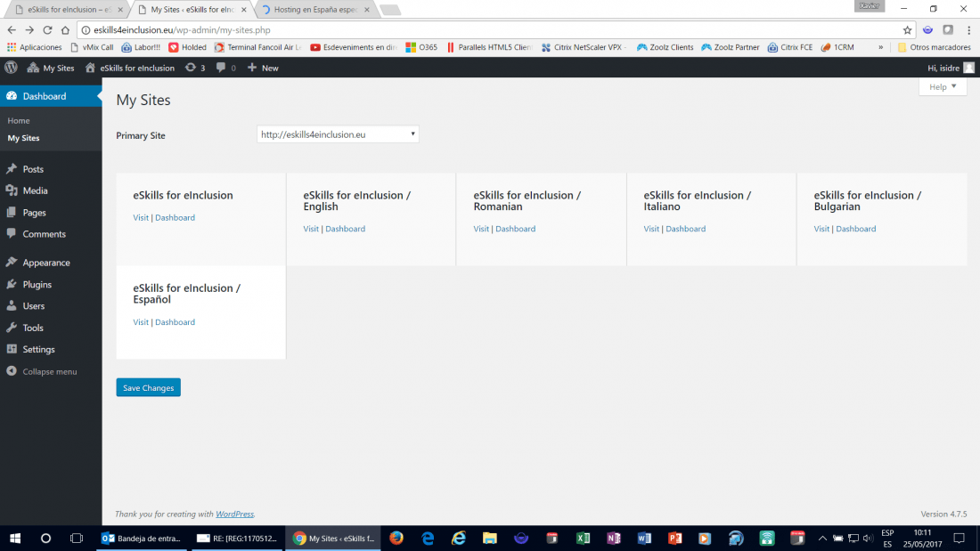
Task: Open Pages in sidebar
Action: (x=51, y=213)
